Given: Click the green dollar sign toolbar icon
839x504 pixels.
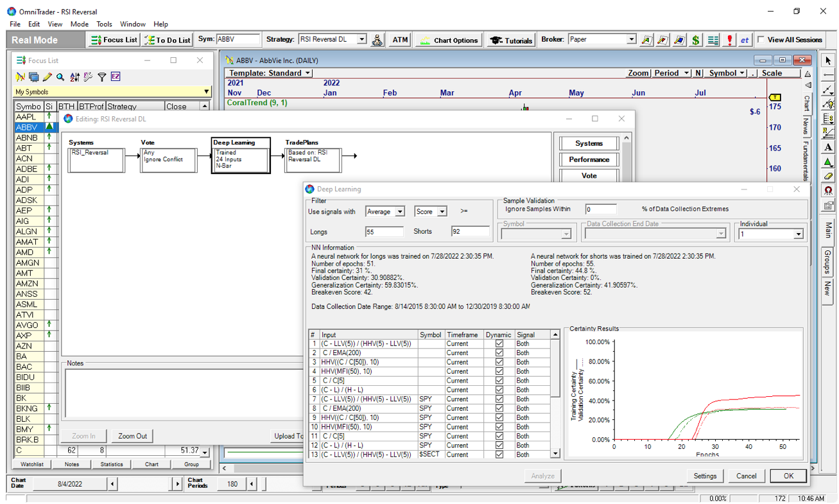Looking at the screenshot, I should point(696,40).
